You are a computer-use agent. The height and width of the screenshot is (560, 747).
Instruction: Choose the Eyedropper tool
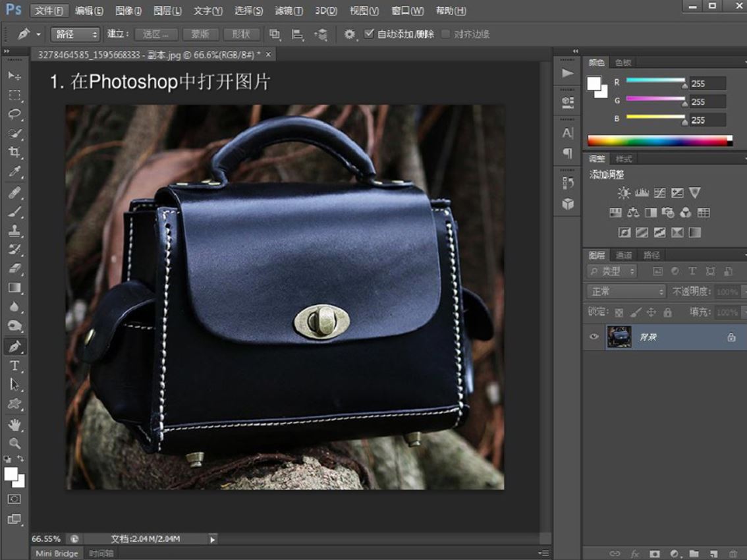click(x=14, y=172)
